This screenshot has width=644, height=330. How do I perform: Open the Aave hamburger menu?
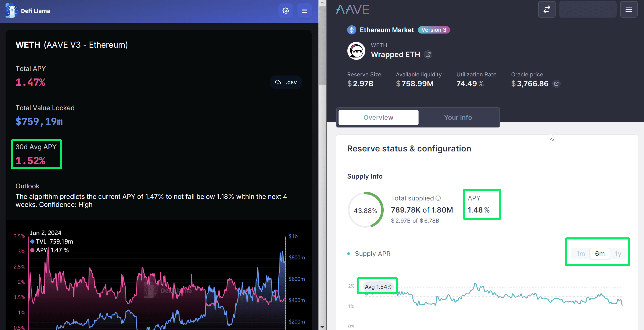click(629, 10)
